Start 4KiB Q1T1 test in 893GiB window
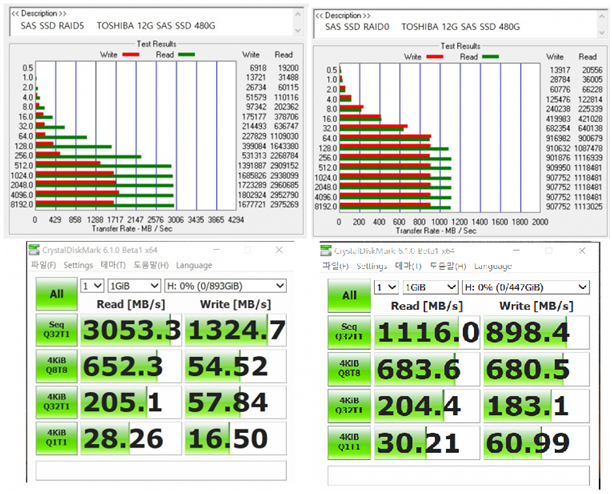The height and width of the screenshot is (494, 612). [57, 438]
